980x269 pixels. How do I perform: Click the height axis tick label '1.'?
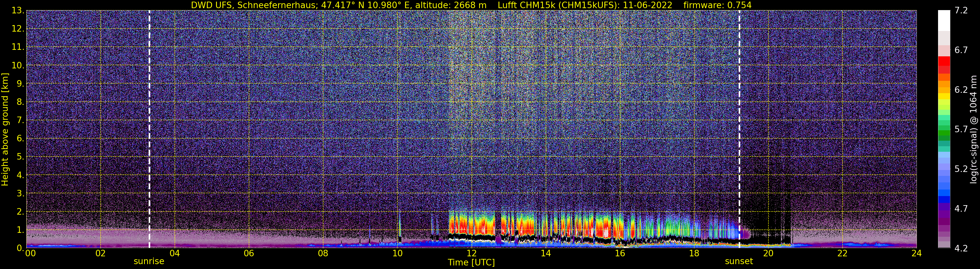[20, 230]
